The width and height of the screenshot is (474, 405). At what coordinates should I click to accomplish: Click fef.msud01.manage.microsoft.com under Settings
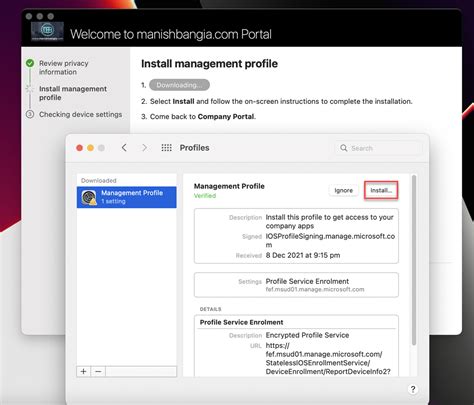(315, 289)
